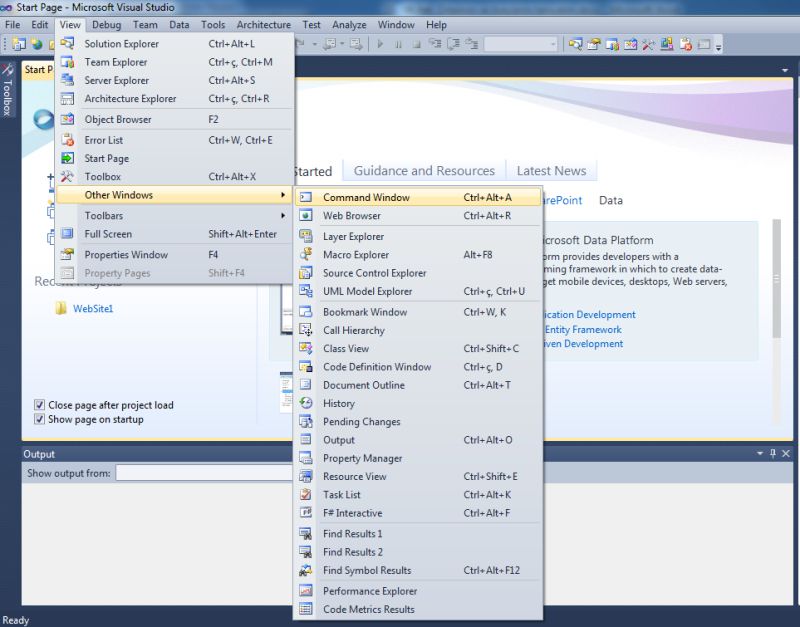This screenshot has height=627, width=800.
Task: Click the Server Explorer menu icon
Action: coord(67,80)
